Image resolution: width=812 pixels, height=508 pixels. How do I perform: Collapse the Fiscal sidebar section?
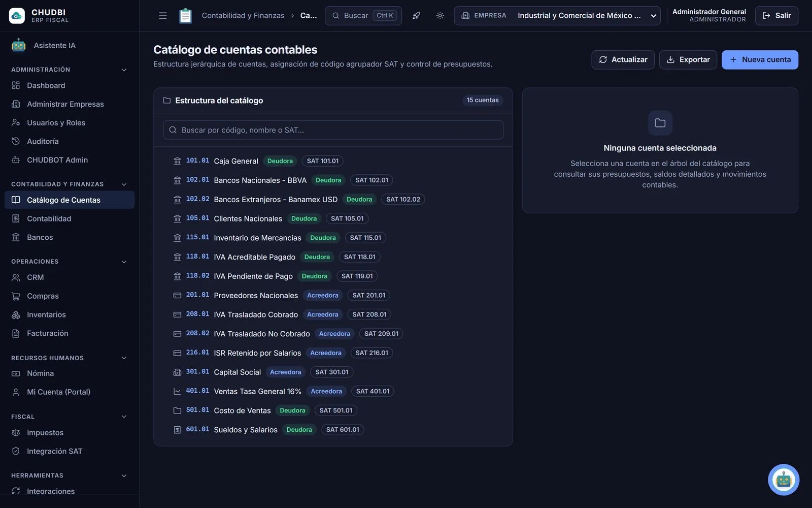pyautogui.click(x=124, y=417)
